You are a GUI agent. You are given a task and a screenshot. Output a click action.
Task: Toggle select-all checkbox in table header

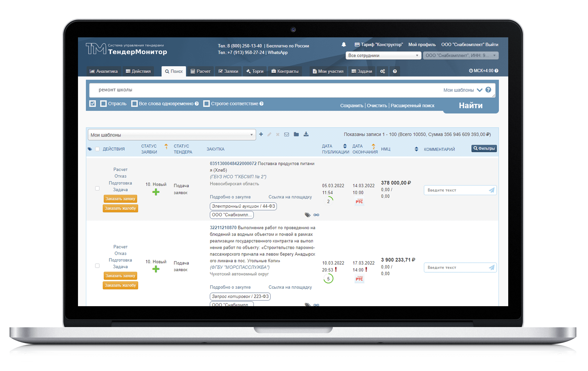click(97, 149)
